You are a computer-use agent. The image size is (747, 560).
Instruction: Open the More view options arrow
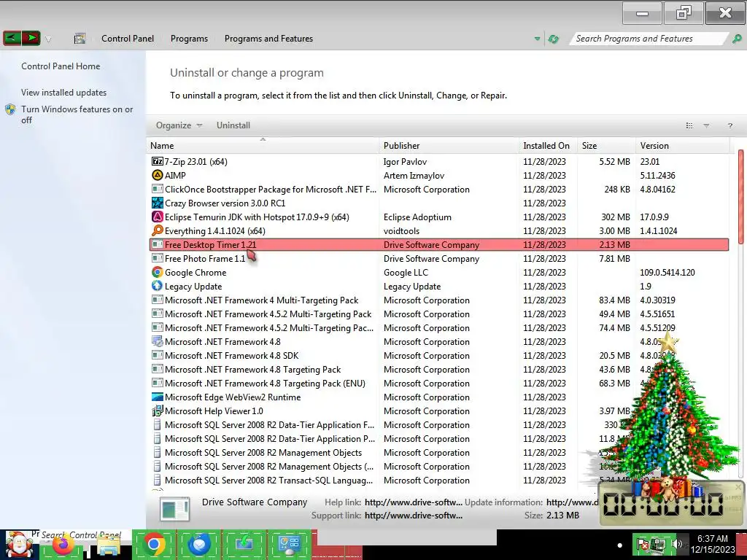coord(706,125)
